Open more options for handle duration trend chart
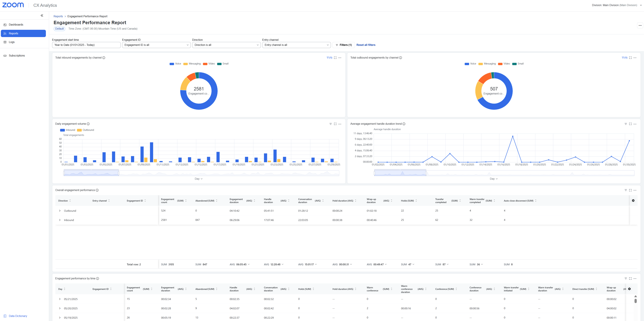 pos(635,124)
